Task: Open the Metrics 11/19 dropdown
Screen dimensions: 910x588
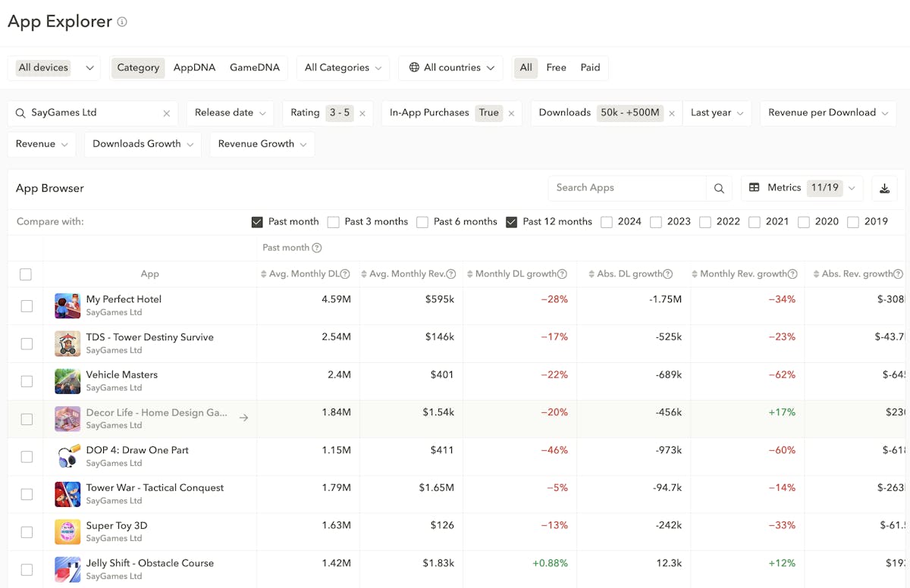Action: coord(802,188)
